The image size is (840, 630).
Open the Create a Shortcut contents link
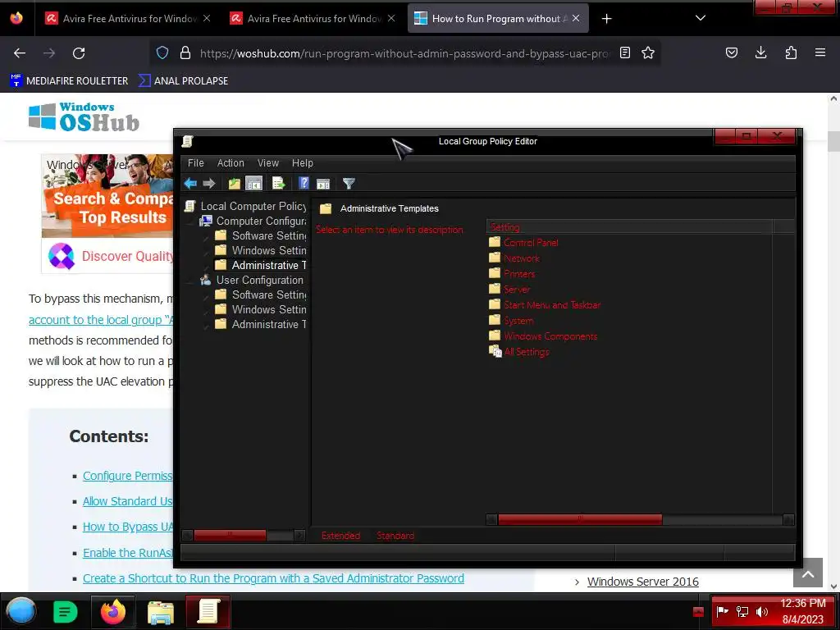[273, 578]
